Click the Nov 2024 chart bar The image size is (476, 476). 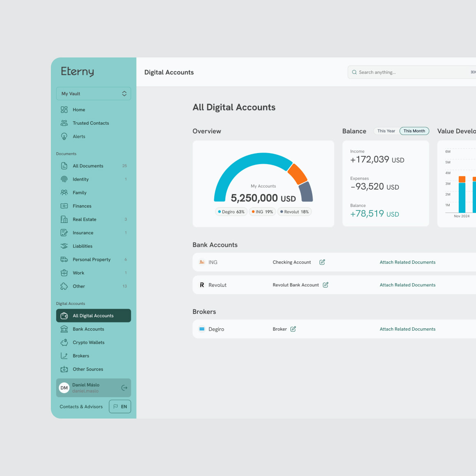[x=462, y=194]
